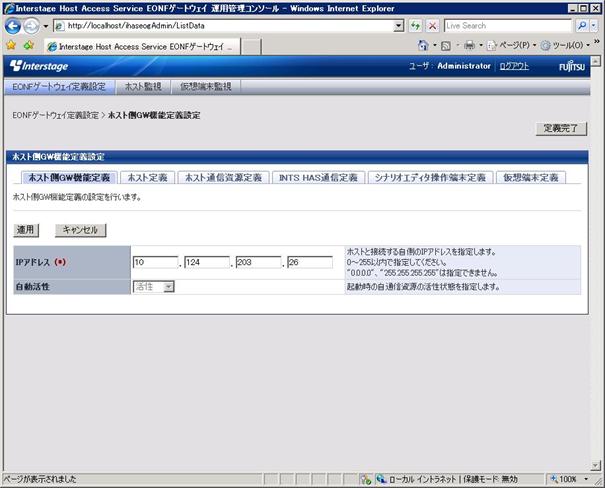The width and height of the screenshot is (605, 488).
Task: Click the 適用 button
Action: 26,230
